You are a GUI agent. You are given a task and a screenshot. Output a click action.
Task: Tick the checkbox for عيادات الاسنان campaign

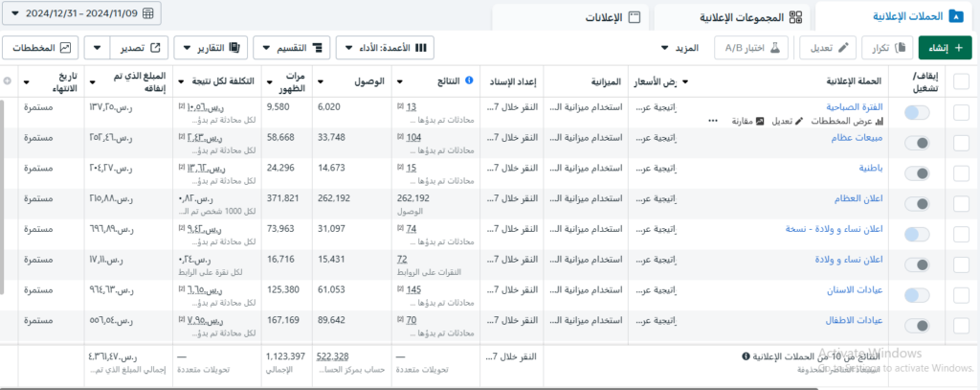961,295
